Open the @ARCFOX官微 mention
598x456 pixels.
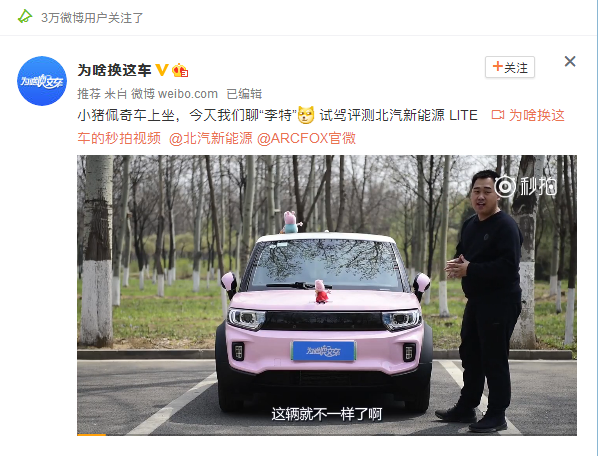tap(306, 138)
